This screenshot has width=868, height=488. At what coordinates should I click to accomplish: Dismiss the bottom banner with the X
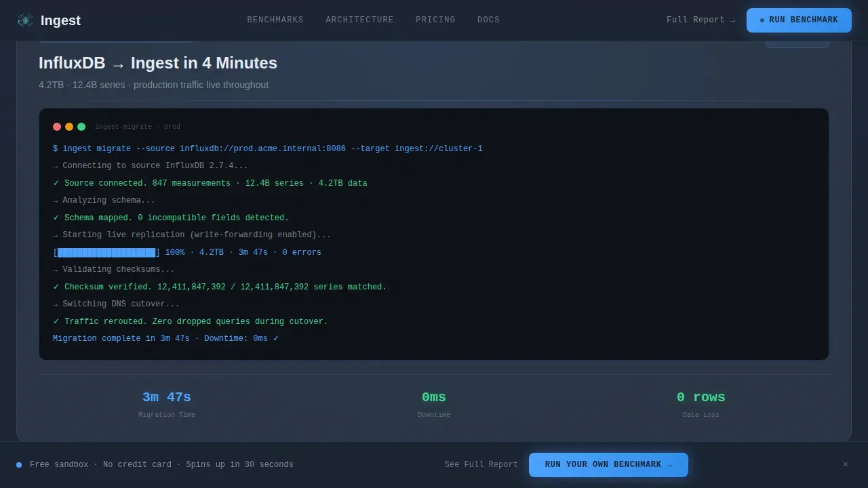(x=846, y=465)
